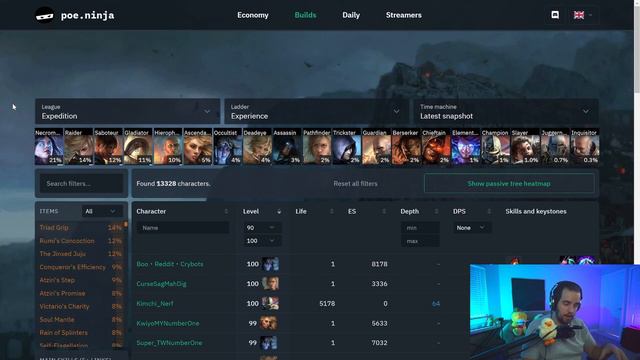This screenshot has width=640, height=360.
Task: Click Show passive tree heatmap button
Action: tap(509, 184)
